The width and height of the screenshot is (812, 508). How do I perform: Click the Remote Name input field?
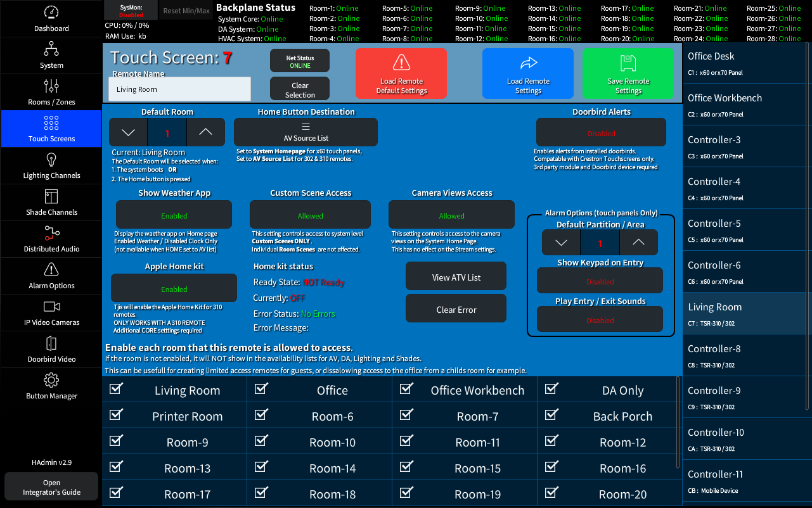pyautogui.click(x=180, y=89)
